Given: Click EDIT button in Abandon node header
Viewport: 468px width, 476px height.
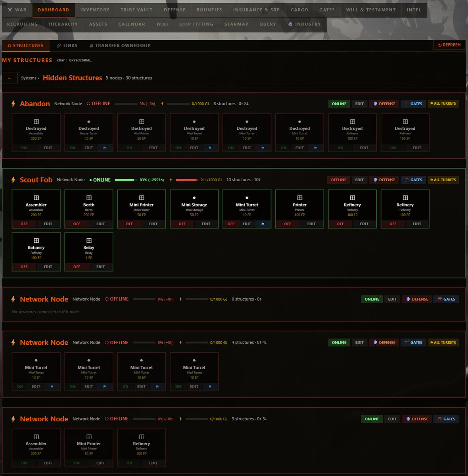Looking at the screenshot, I should click(x=359, y=104).
